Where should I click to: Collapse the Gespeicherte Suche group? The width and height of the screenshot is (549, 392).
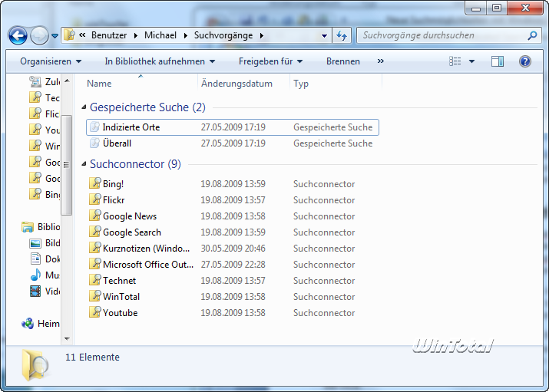click(x=84, y=107)
